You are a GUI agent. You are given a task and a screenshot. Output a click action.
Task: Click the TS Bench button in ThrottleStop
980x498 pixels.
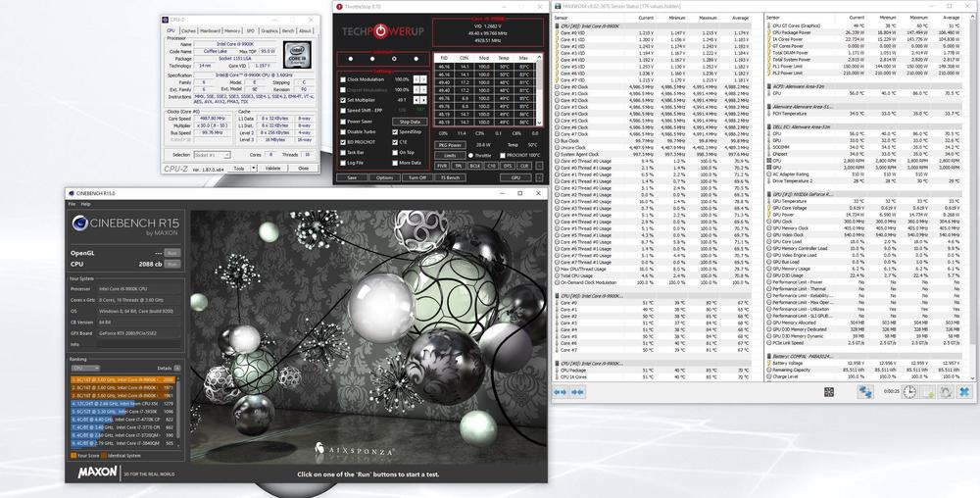point(450,177)
